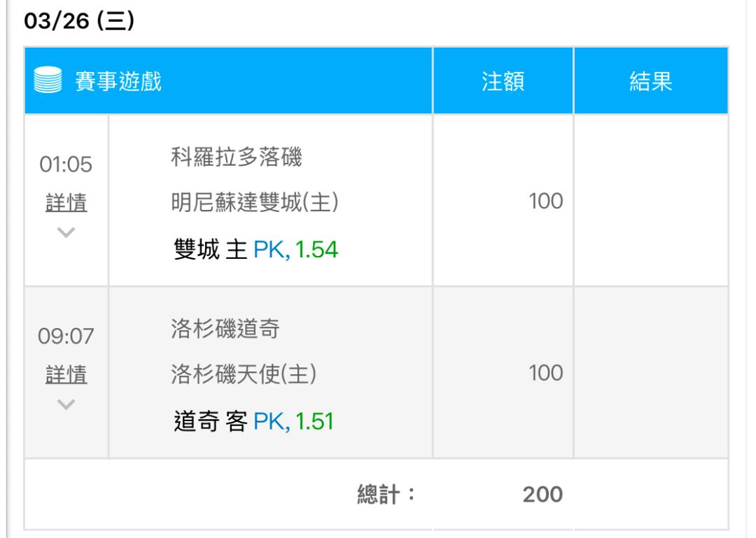Select the 結果 column header
Viewport: 756px width, 538px height.
650,81
